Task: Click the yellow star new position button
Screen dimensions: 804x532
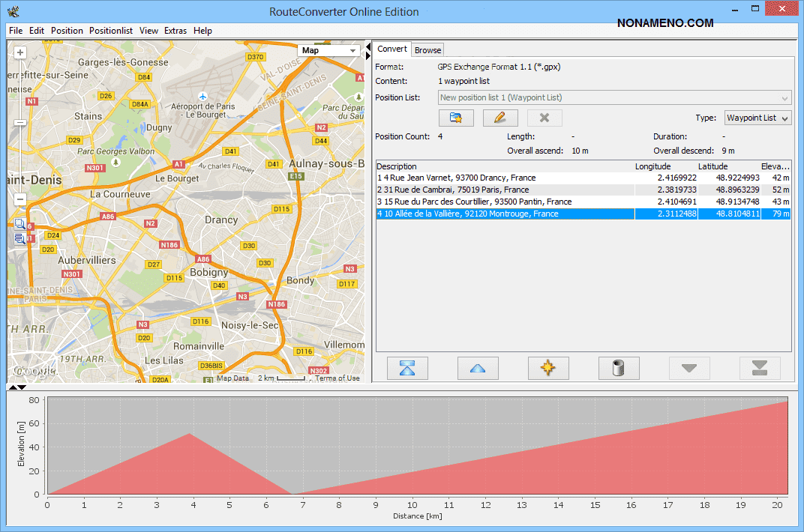Action: pyautogui.click(x=548, y=368)
